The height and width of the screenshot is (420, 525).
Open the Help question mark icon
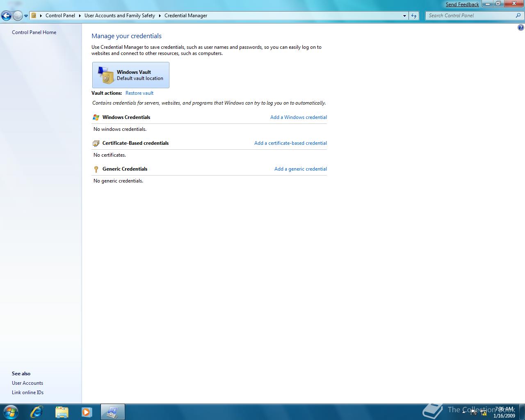tap(521, 28)
